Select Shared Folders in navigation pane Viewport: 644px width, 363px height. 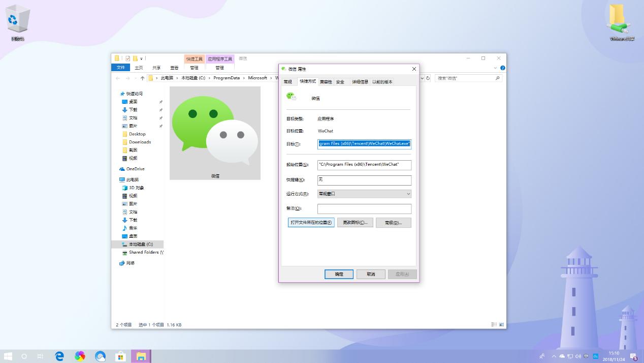tap(142, 252)
